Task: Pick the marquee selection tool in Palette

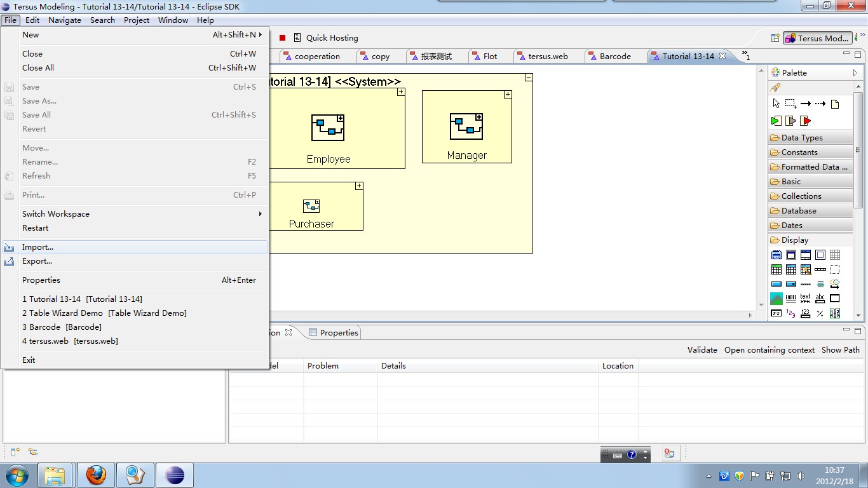Action: [x=790, y=104]
